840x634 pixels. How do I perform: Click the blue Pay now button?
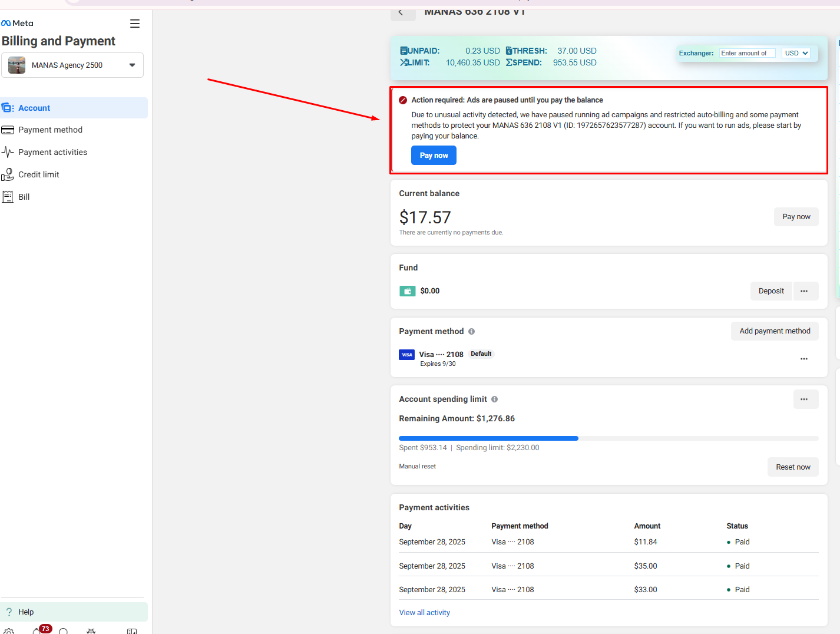(434, 156)
